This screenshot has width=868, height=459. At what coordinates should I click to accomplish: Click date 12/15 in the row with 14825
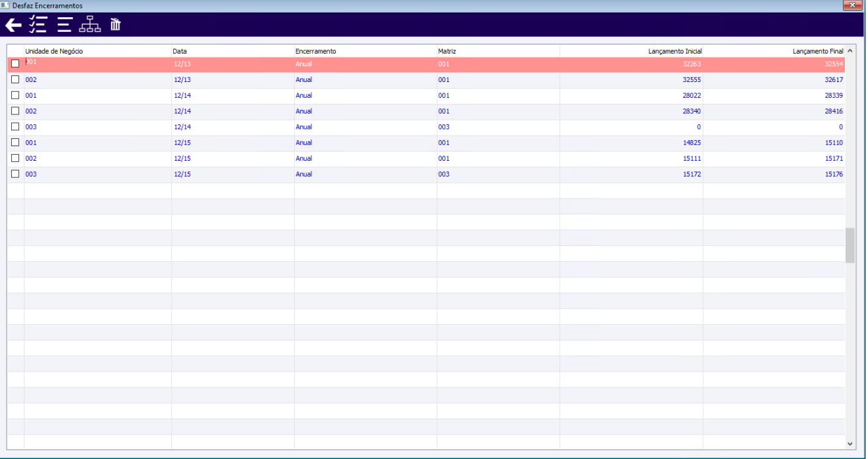coord(233,143)
